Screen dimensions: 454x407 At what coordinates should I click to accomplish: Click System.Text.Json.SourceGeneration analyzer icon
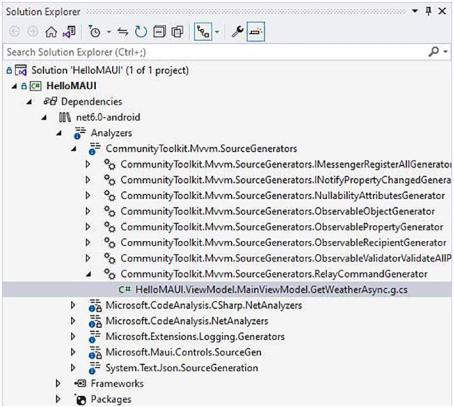95,368
